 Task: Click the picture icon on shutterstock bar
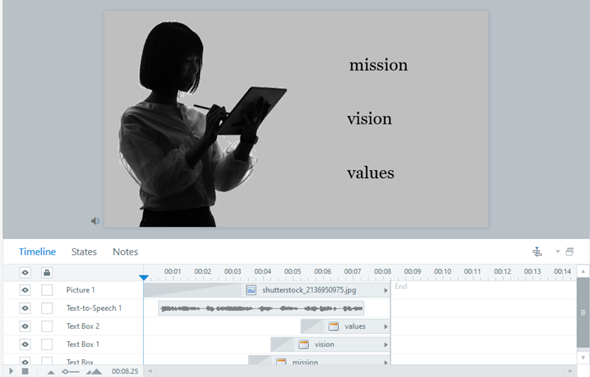[251, 290]
